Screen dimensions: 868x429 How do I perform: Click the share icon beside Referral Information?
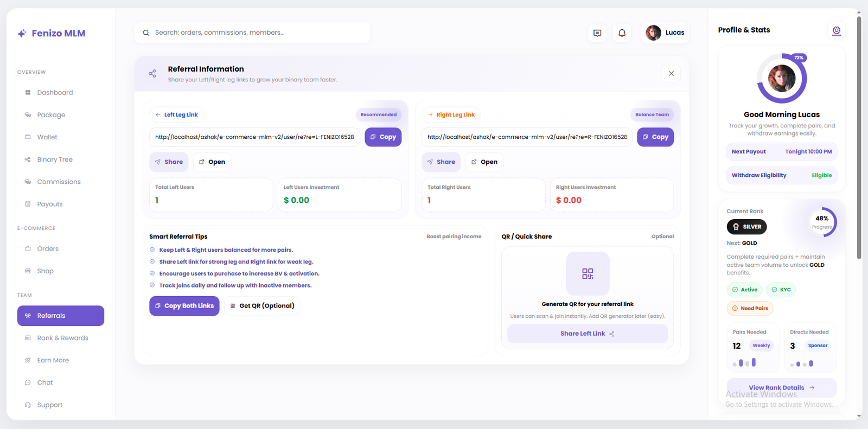coord(152,74)
